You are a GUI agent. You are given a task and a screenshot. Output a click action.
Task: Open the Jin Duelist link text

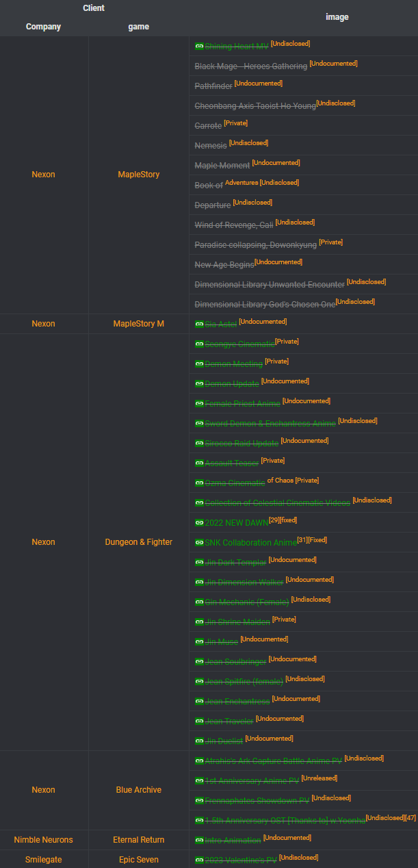(x=224, y=741)
